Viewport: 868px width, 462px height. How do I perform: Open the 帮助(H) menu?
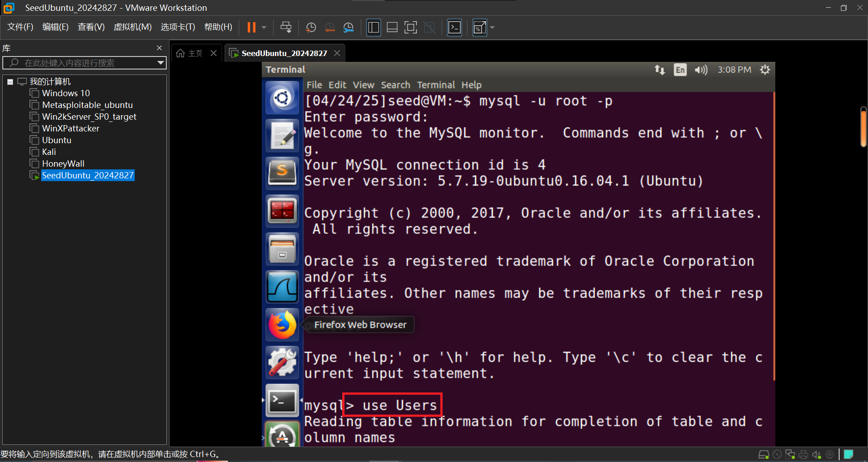[x=218, y=27]
